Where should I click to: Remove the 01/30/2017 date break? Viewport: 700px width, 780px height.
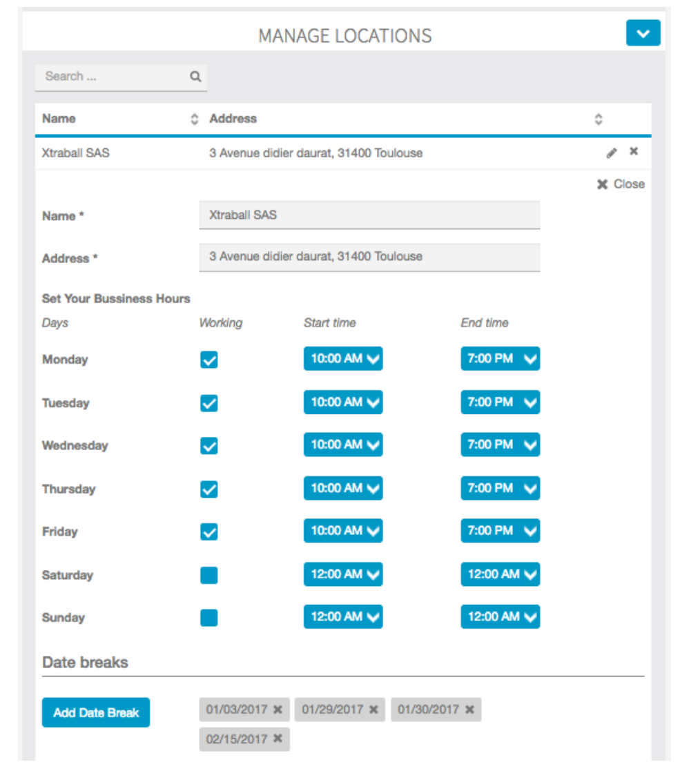[469, 710]
